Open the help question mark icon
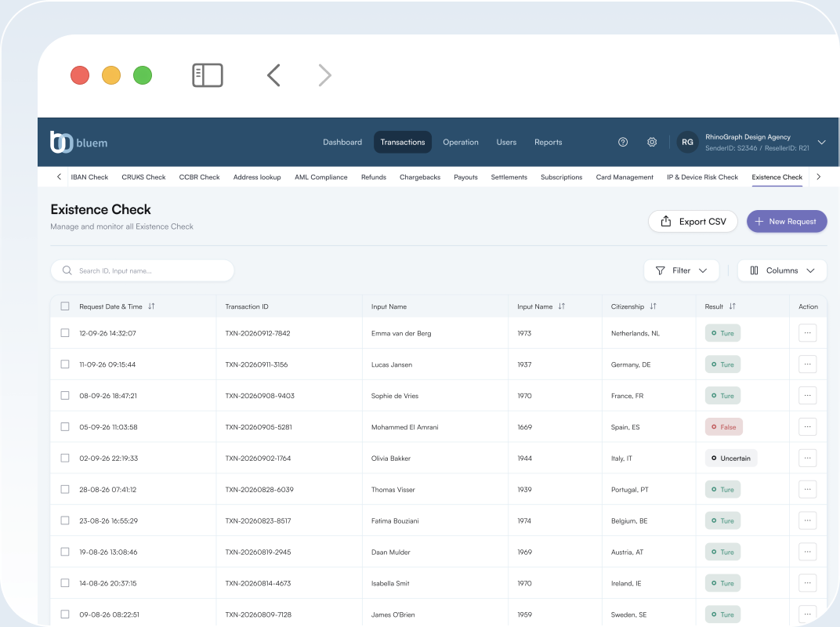The width and height of the screenshot is (840, 627). click(622, 142)
